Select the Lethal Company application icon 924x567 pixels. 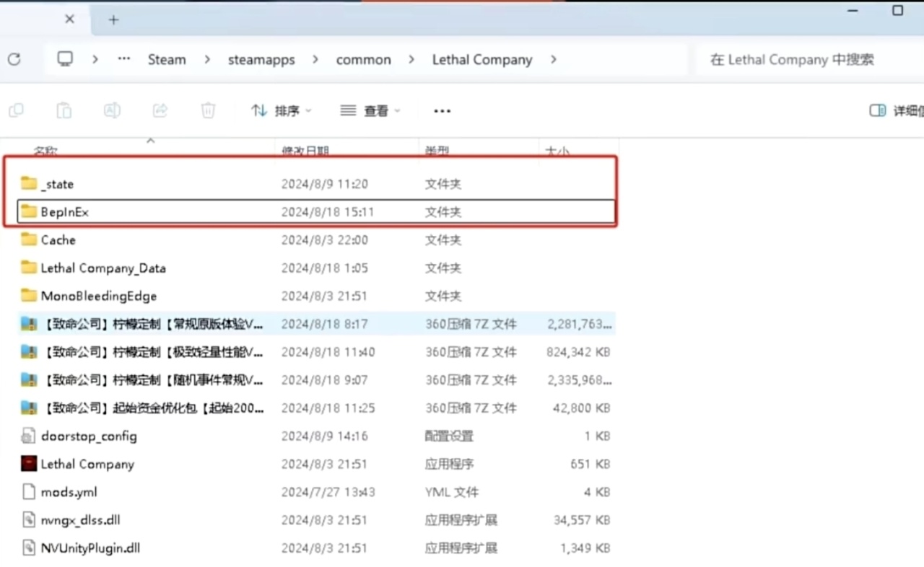pos(29,464)
